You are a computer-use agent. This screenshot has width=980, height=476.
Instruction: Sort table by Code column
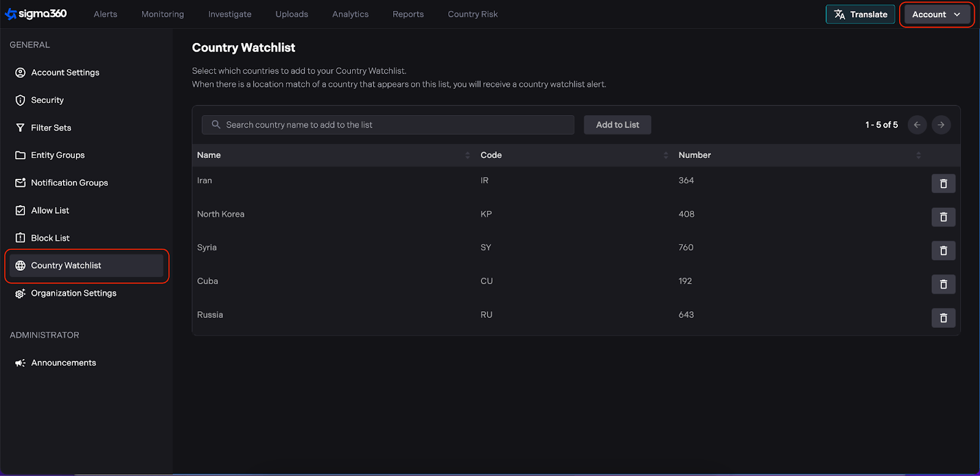point(666,156)
